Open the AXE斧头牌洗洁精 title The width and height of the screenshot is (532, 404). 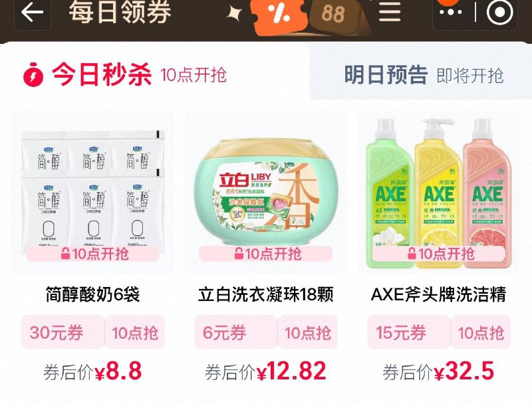439,294
